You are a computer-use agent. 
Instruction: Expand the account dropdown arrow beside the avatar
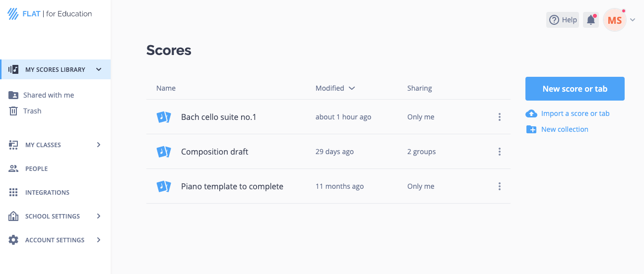click(x=633, y=20)
